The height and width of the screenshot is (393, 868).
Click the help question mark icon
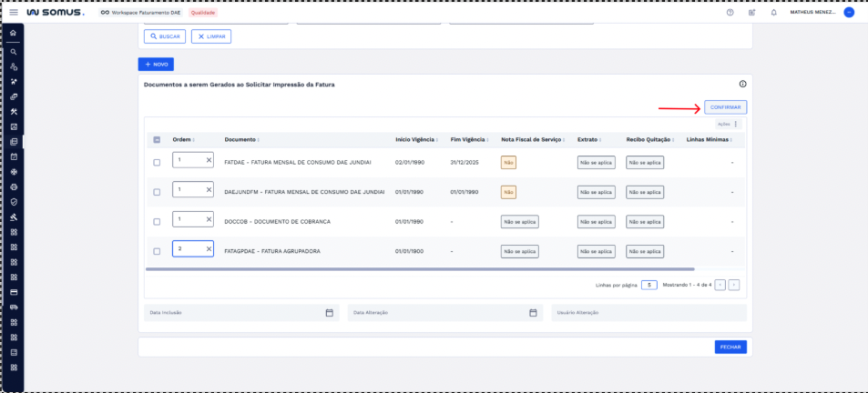coord(730,13)
